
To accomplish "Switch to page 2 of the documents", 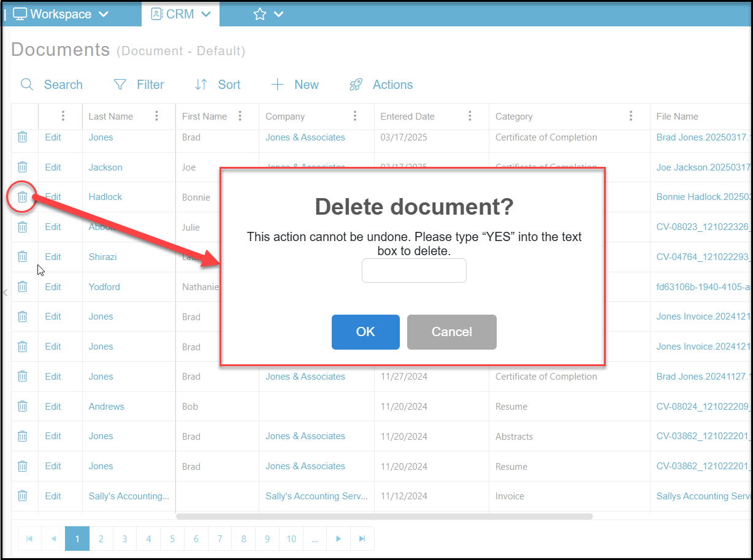I will tap(101, 539).
